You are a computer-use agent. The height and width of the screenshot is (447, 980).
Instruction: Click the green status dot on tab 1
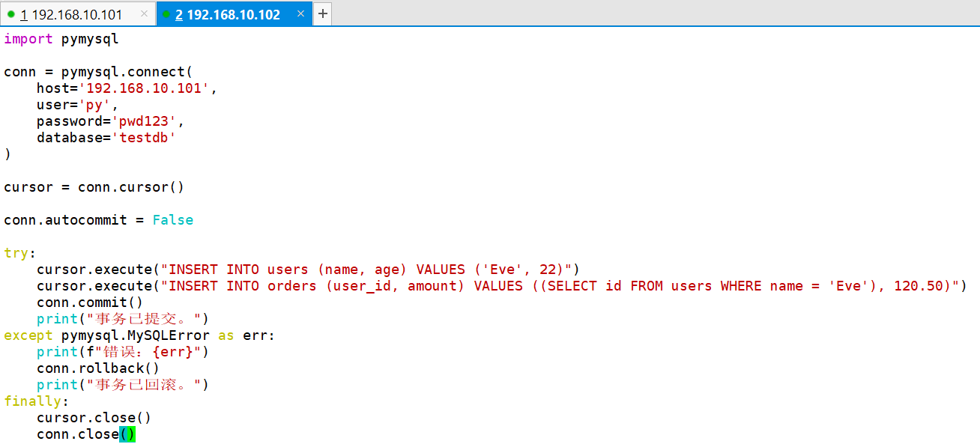(11, 14)
